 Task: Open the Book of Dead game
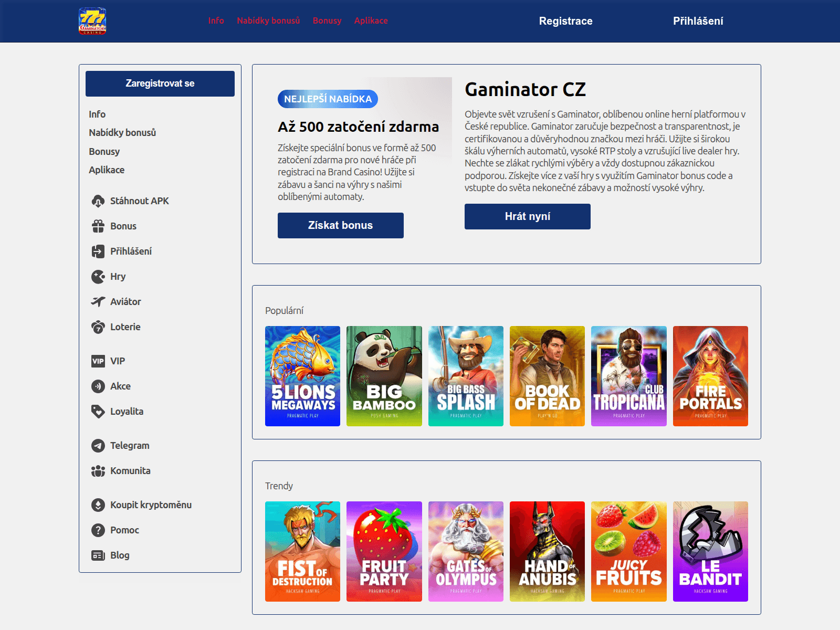click(547, 376)
